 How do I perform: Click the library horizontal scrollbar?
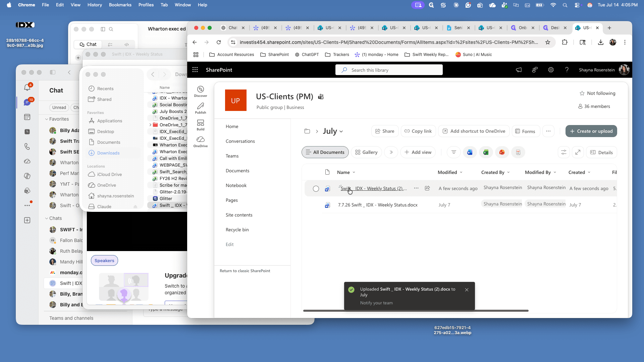[416, 311]
